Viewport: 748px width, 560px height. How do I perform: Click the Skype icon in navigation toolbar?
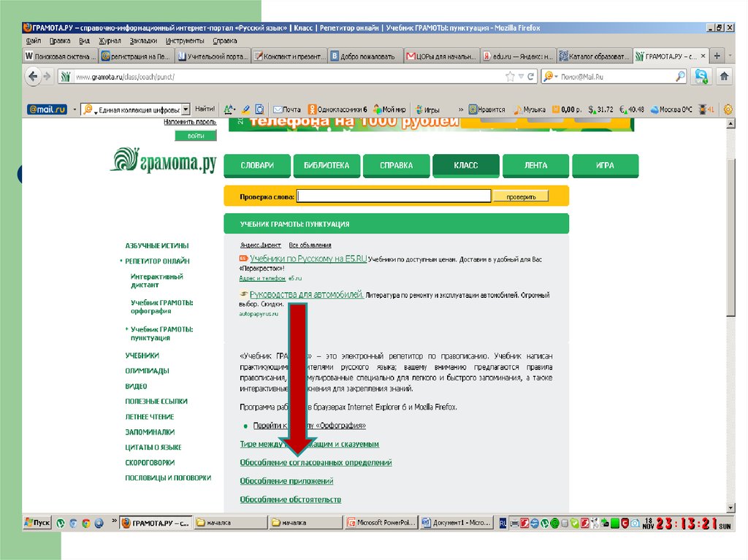point(701,76)
